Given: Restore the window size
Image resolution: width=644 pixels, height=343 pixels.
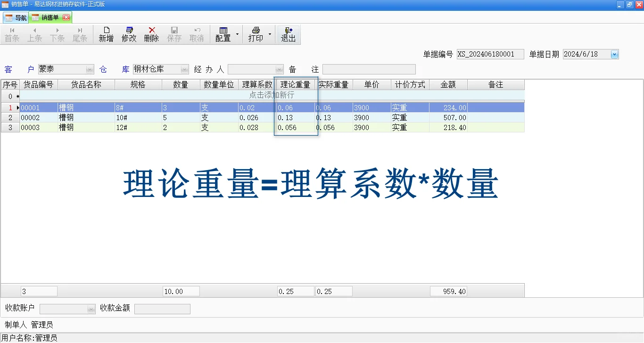Looking at the screenshot, I should click(x=629, y=4).
